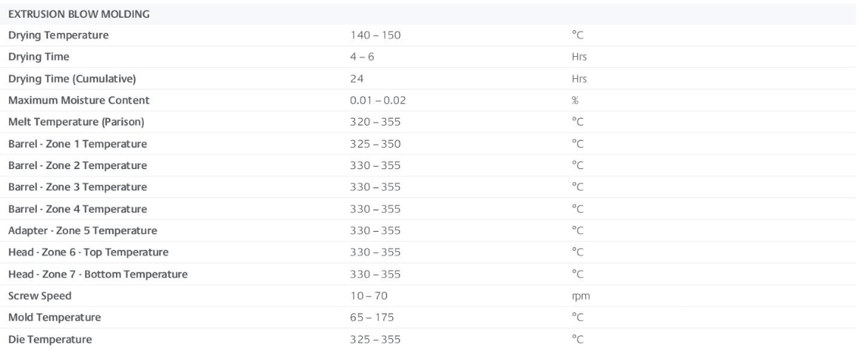Click the Maximum Moisture Content label
Viewport: 868px width, 361px height.
pos(78,100)
